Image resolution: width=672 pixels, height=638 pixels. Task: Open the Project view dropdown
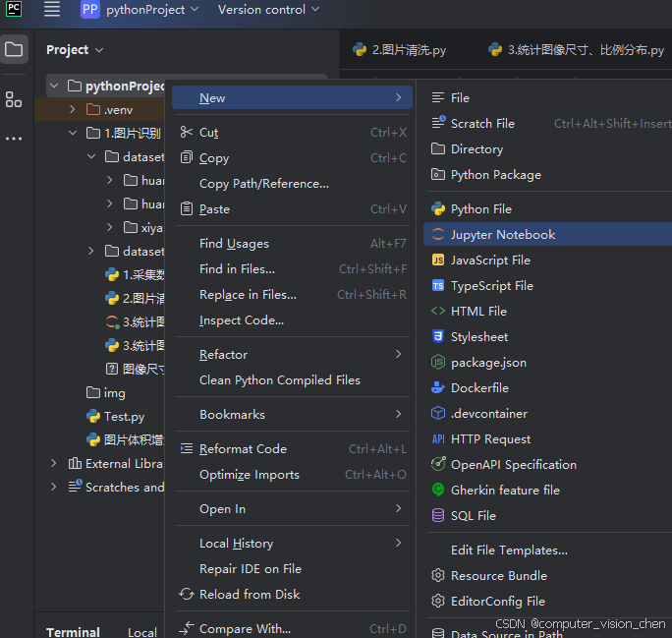tap(75, 50)
